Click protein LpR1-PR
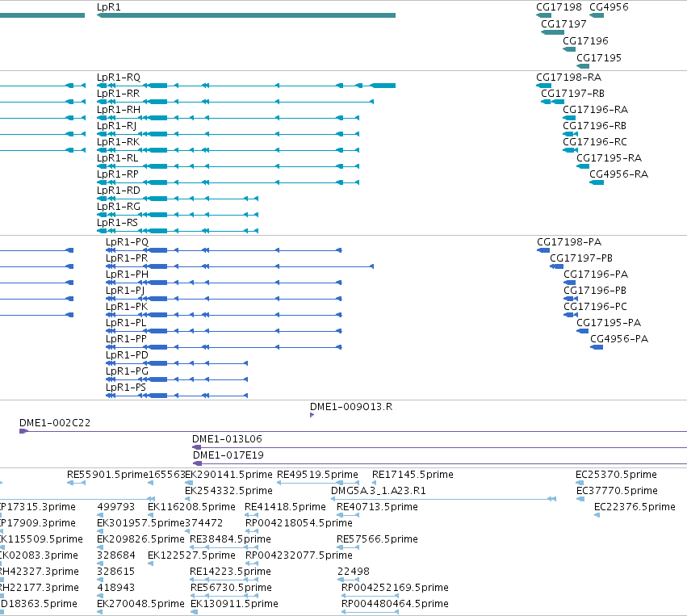 click(x=240, y=266)
